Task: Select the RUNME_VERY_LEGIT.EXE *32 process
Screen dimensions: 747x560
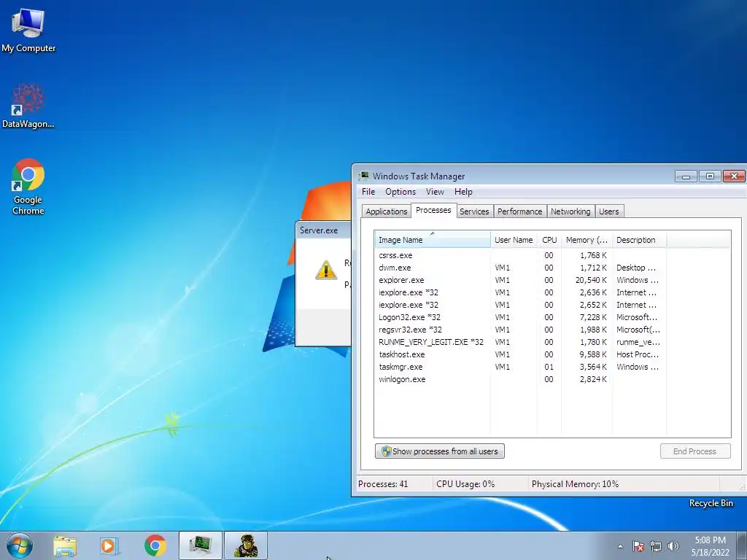Action: [519, 342]
